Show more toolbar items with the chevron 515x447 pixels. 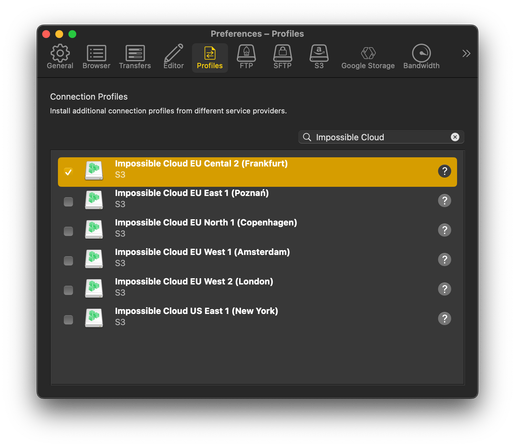pos(466,53)
